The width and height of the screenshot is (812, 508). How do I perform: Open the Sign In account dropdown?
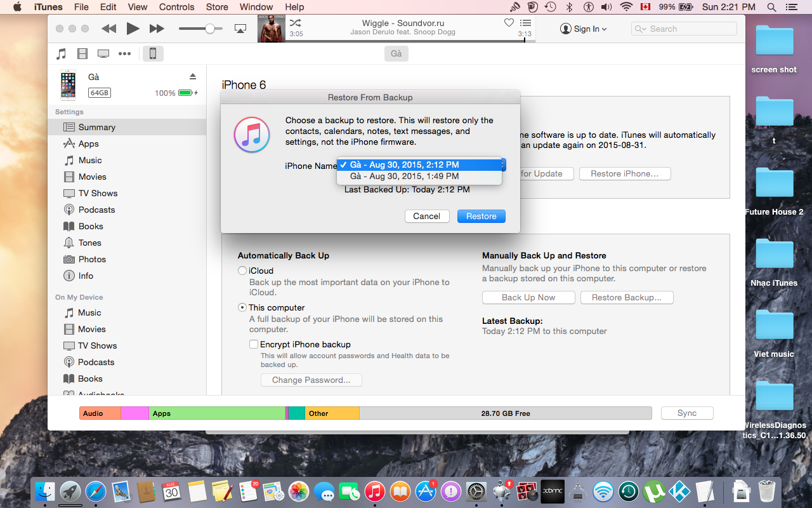click(584, 29)
